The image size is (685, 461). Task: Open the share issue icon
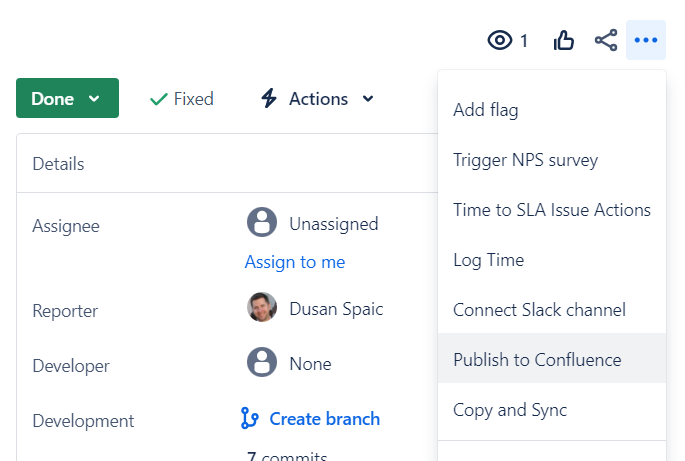(606, 40)
